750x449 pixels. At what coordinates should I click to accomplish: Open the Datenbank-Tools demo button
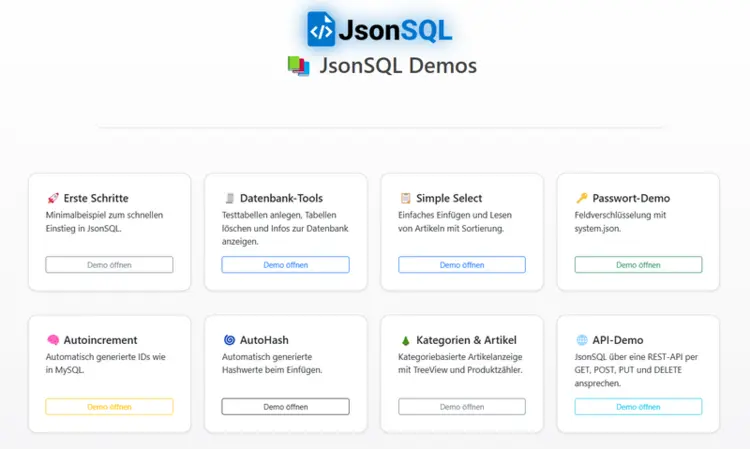(x=285, y=265)
